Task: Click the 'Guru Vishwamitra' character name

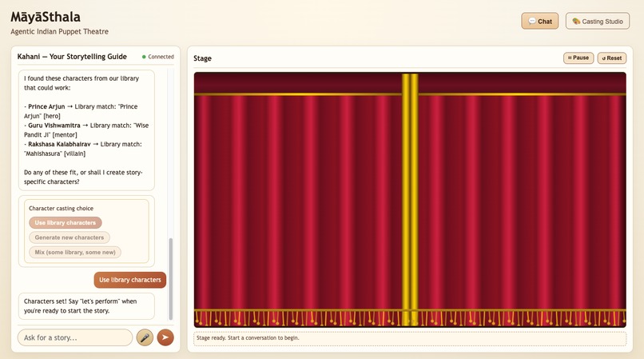Action: [54, 126]
